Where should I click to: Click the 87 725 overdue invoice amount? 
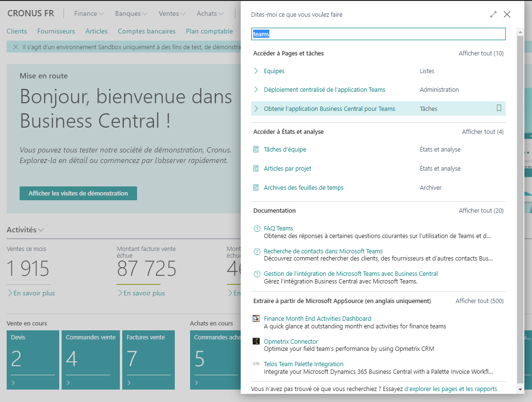(x=147, y=268)
